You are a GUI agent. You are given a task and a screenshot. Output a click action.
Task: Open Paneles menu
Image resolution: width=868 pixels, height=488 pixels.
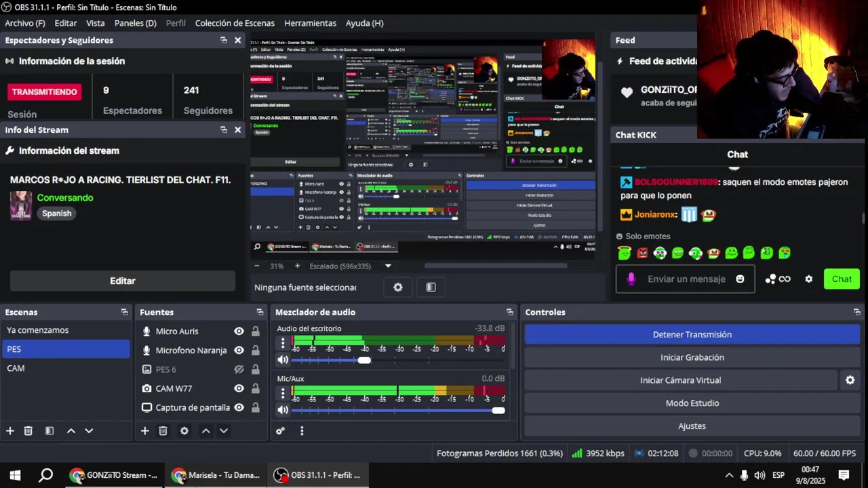tap(135, 23)
